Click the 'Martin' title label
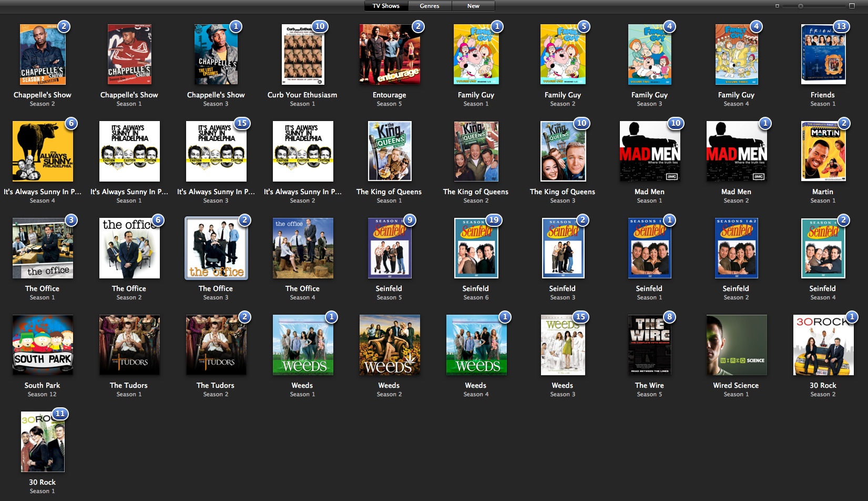The image size is (868, 501). [823, 192]
